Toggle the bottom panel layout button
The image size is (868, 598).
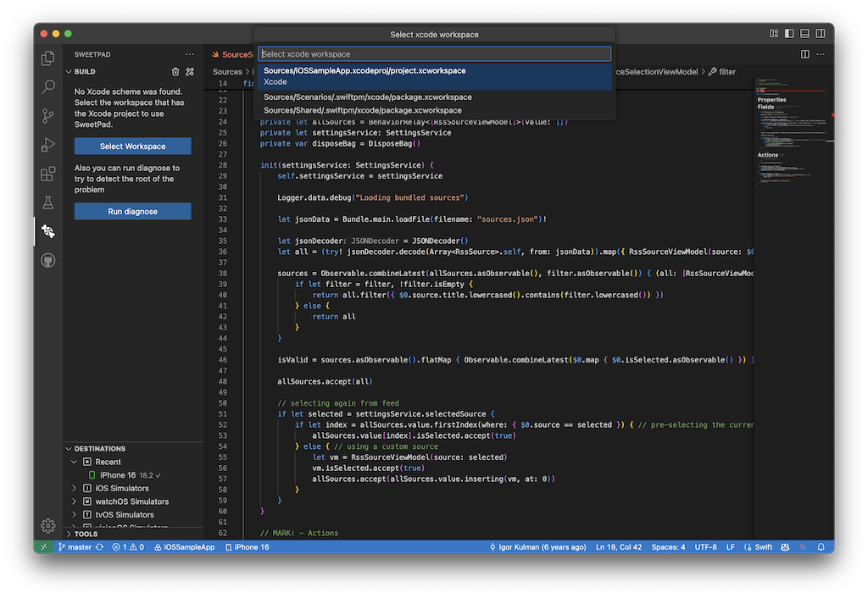tap(805, 34)
